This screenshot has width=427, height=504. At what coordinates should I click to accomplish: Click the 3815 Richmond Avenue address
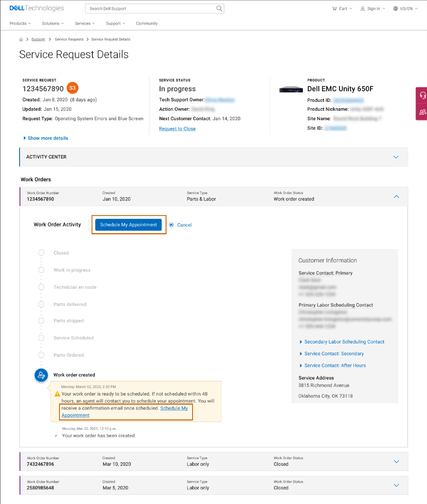pos(324,385)
